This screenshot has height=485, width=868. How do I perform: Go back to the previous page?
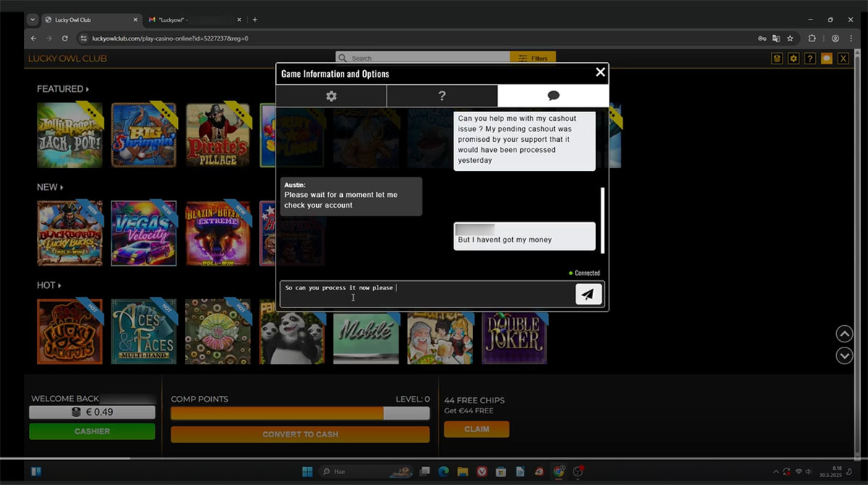(x=33, y=38)
